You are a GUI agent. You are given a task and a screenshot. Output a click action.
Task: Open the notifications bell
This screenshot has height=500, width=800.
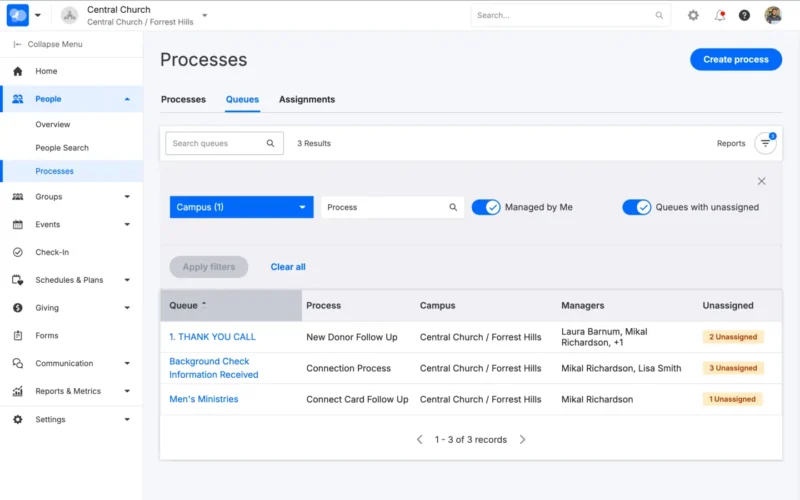click(x=719, y=15)
